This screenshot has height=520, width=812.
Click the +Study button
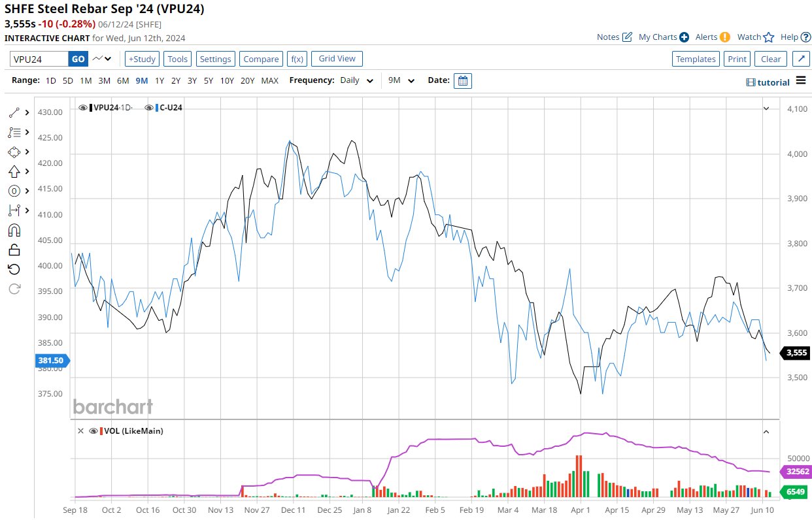[142, 59]
